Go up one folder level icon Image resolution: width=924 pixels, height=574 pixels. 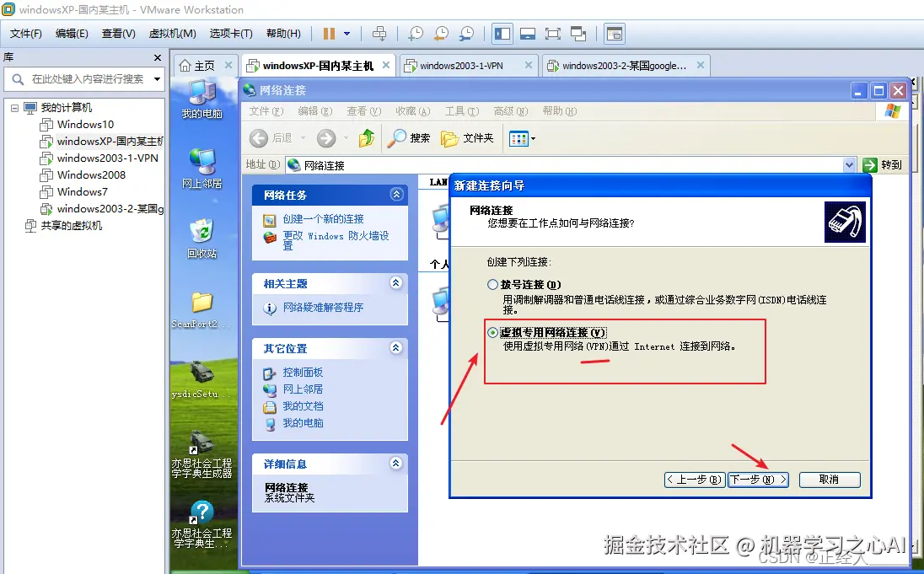point(367,138)
